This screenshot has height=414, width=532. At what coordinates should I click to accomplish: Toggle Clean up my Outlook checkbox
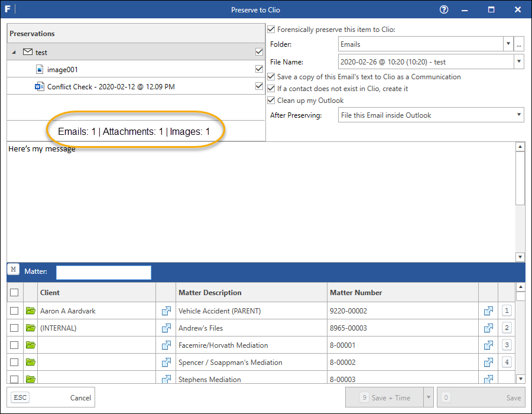tap(271, 100)
